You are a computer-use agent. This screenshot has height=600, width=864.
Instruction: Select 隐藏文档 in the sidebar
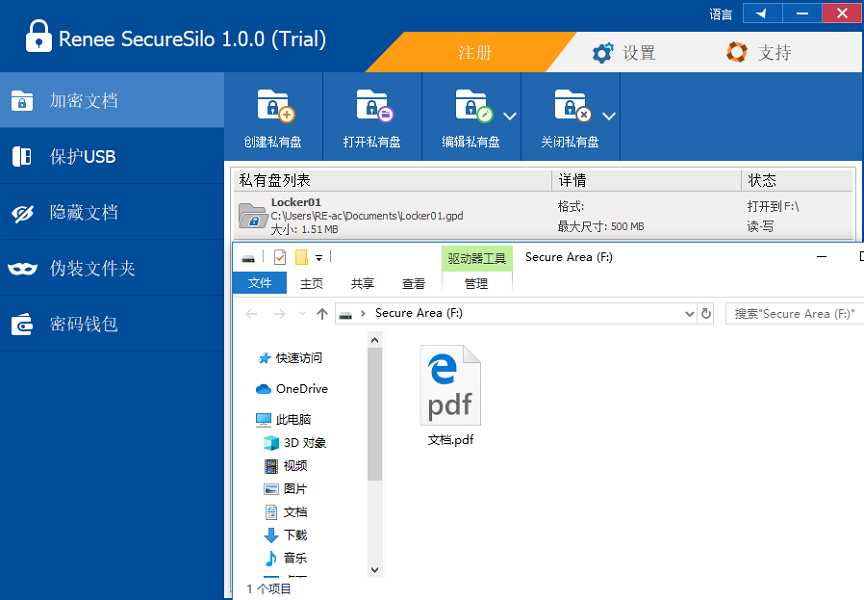112,212
